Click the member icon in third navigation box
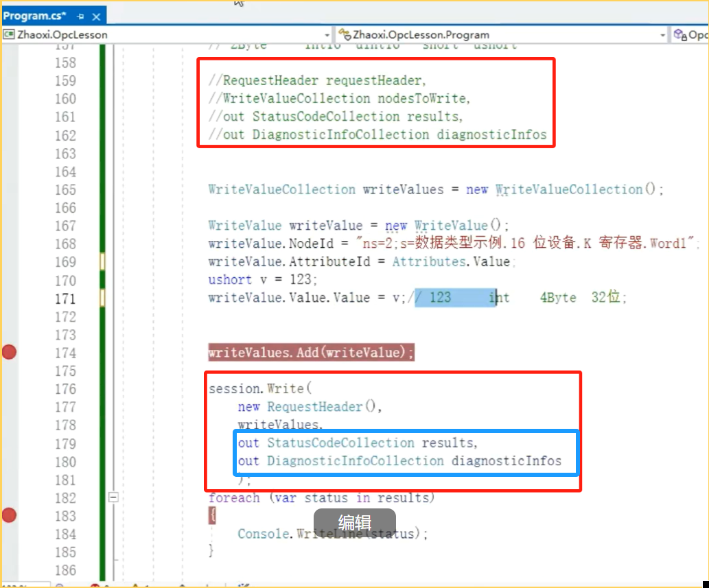 click(680, 34)
